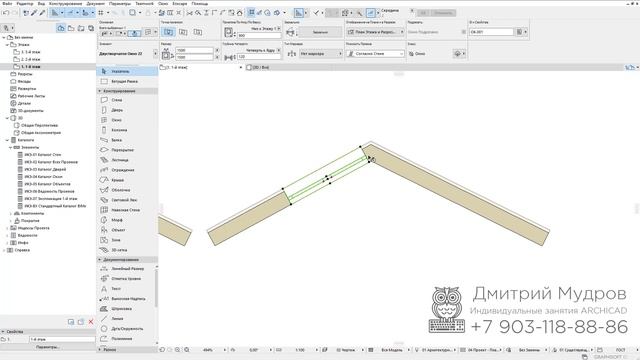The width and height of the screenshot is (640, 360).
Task: Select the Arrow (Указатель) tool
Action: (x=127, y=71)
